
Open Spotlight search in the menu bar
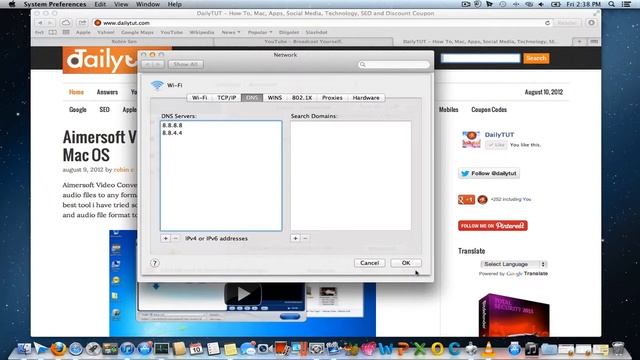point(611,4)
